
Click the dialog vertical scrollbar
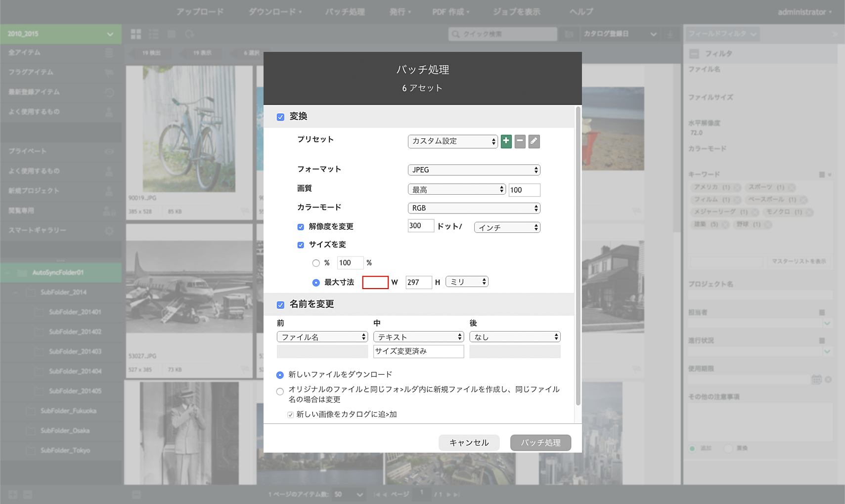pos(578,256)
